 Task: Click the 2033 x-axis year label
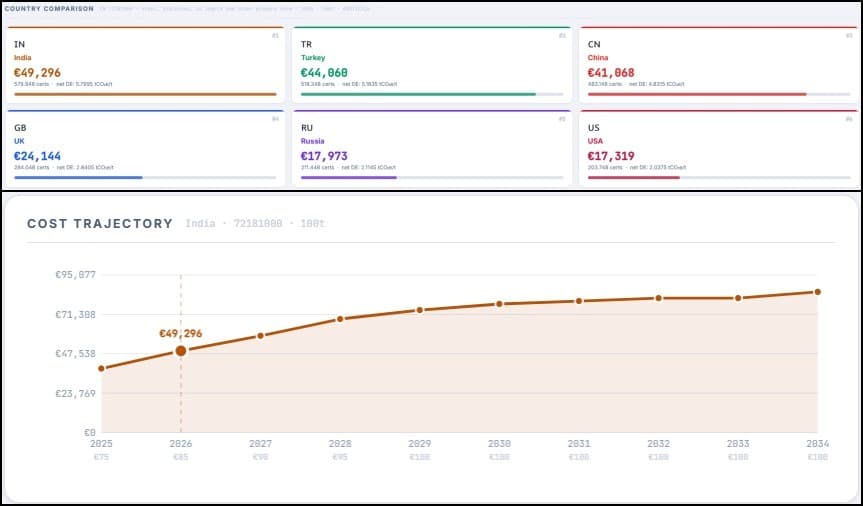coord(738,441)
